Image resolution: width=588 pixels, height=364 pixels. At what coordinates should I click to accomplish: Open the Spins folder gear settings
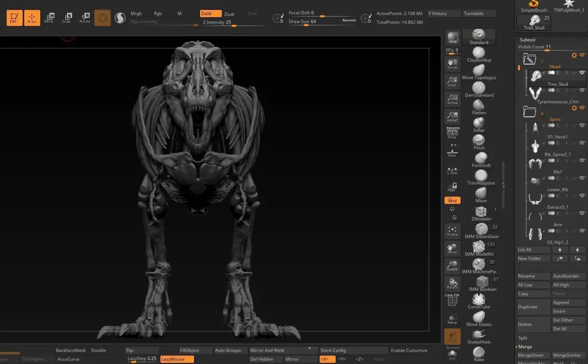574,108
